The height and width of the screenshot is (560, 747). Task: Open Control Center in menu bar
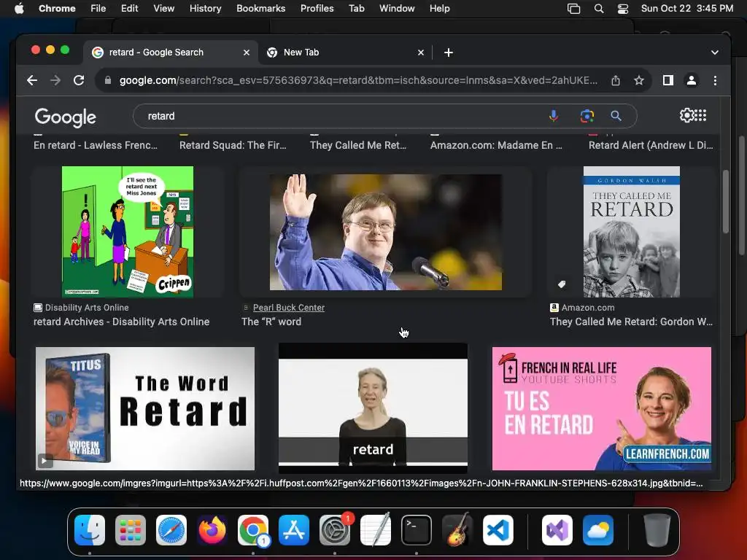click(x=623, y=9)
